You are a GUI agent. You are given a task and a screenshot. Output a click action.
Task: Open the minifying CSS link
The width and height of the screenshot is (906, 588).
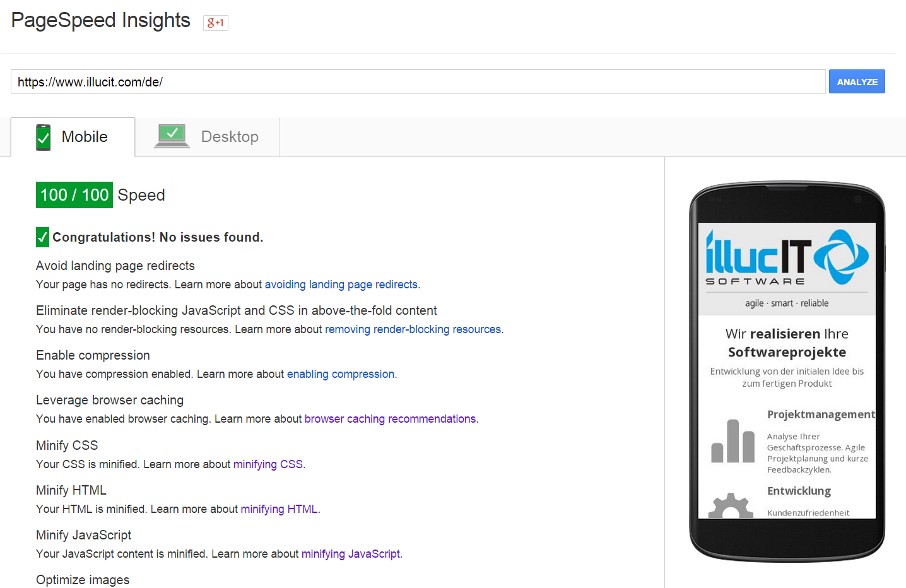click(268, 464)
